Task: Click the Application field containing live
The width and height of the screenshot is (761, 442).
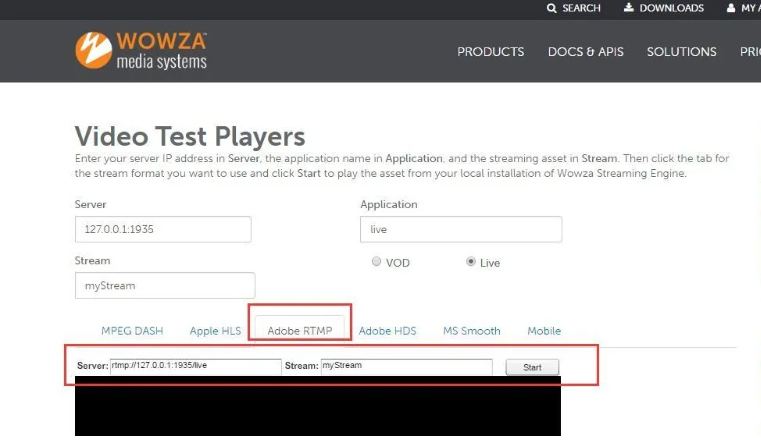Action: click(460, 229)
